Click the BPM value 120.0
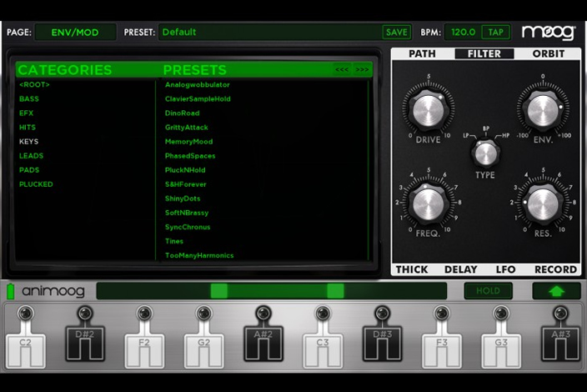This screenshot has width=587, height=392. 463,33
